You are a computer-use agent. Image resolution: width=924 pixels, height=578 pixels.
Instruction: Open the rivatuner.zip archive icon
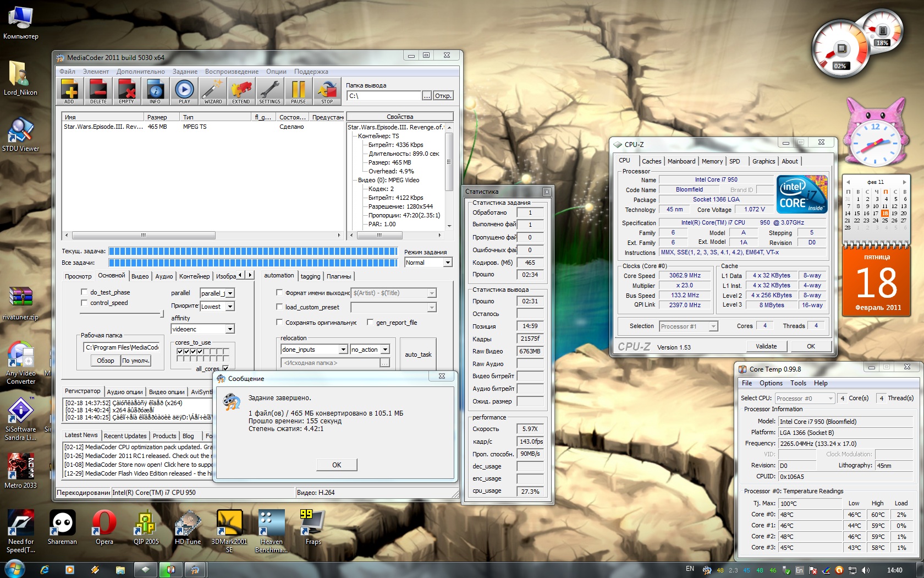point(21,303)
